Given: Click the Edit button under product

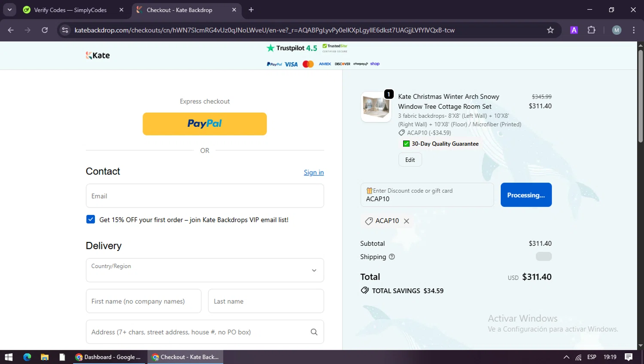Looking at the screenshot, I should [410, 160].
